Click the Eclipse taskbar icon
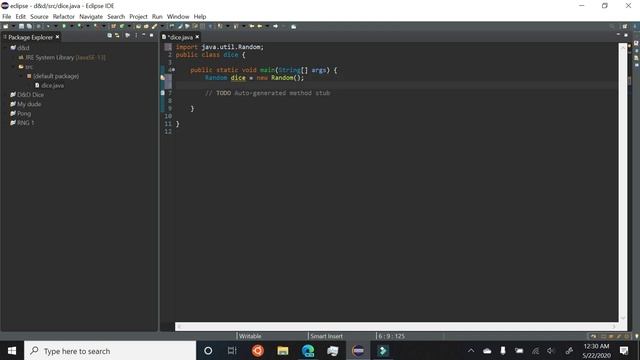The width and height of the screenshot is (640, 360). click(358, 351)
